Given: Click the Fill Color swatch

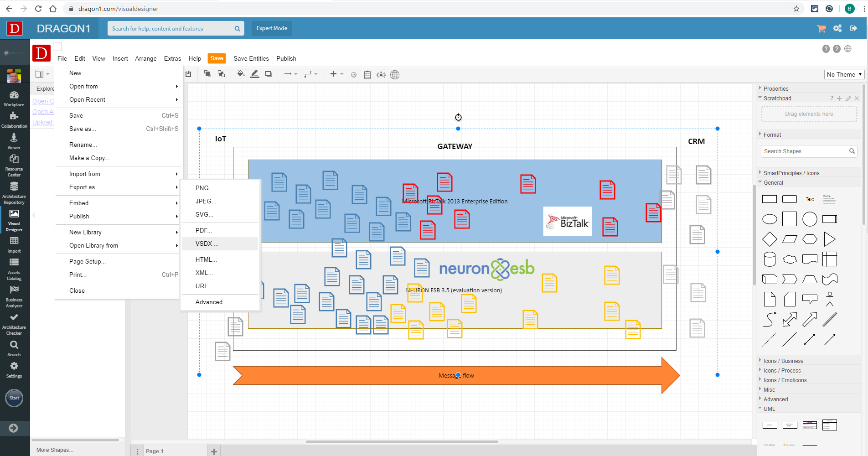Looking at the screenshot, I should [241, 74].
